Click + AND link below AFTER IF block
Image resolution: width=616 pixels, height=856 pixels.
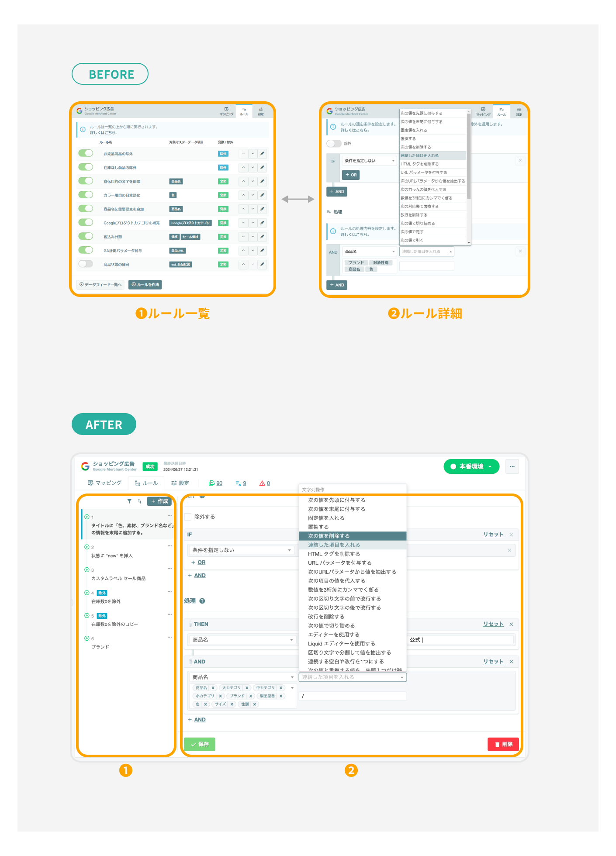pos(197,576)
